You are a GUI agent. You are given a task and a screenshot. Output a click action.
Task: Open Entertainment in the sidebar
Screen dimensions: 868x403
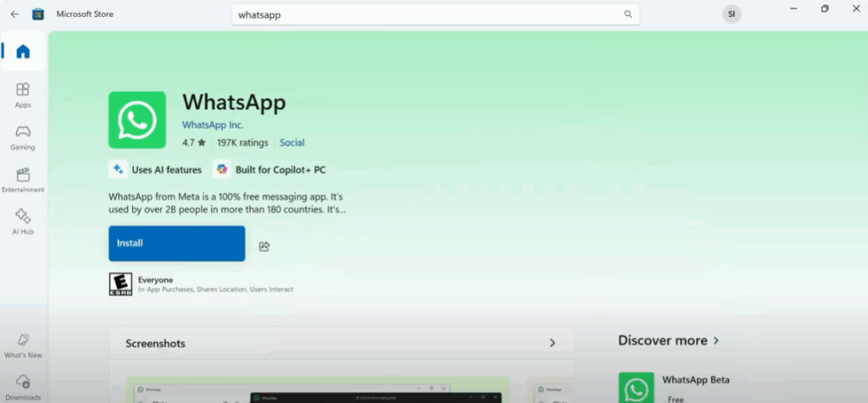(23, 180)
